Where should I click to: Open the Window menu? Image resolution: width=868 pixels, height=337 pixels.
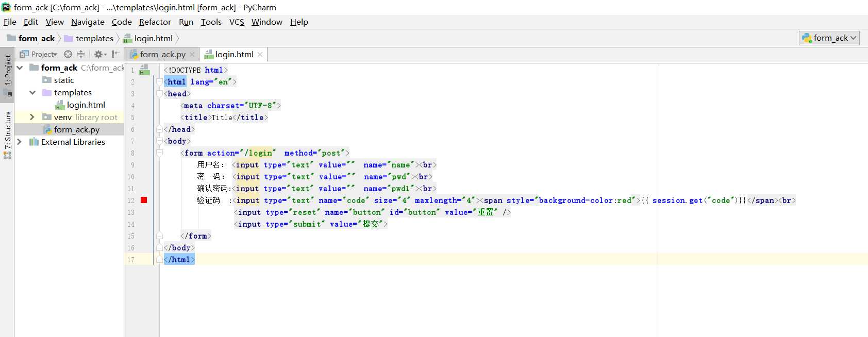[267, 22]
